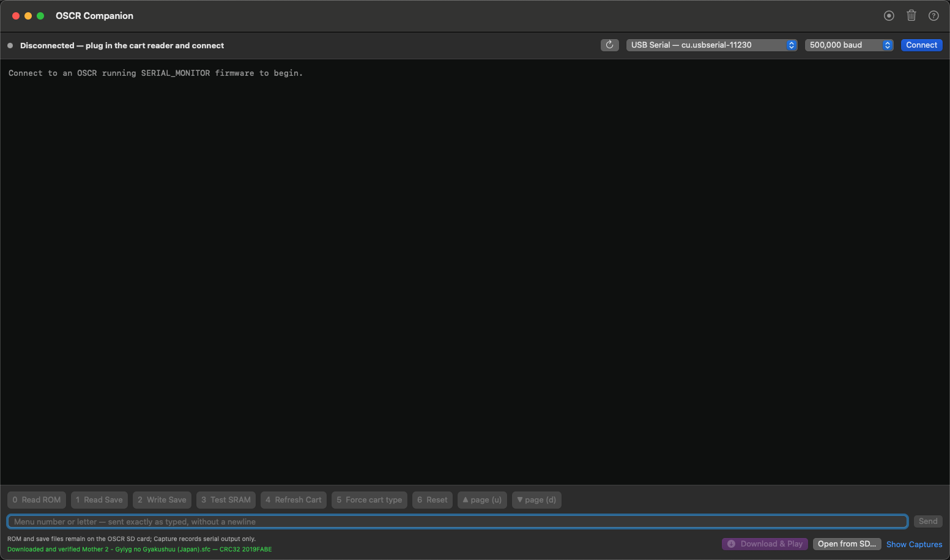Open the USB Serial port dropdown

tap(711, 45)
